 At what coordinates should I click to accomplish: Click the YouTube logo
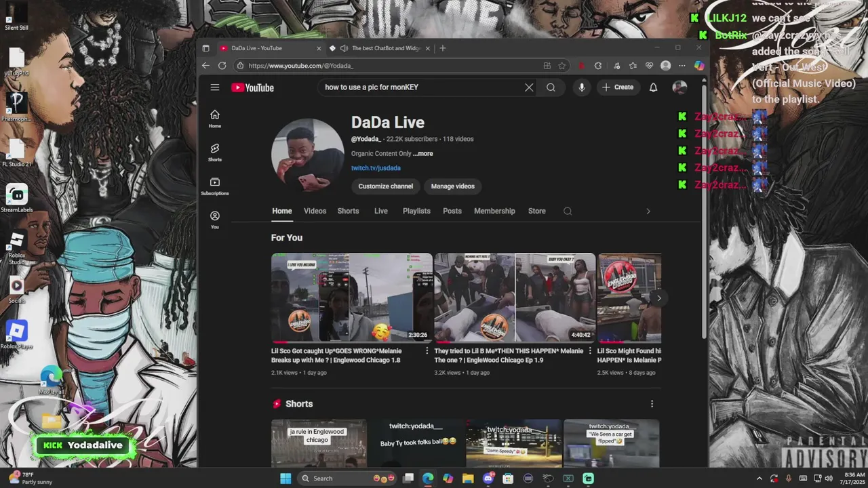pyautogui.click(x=252, y=87)
